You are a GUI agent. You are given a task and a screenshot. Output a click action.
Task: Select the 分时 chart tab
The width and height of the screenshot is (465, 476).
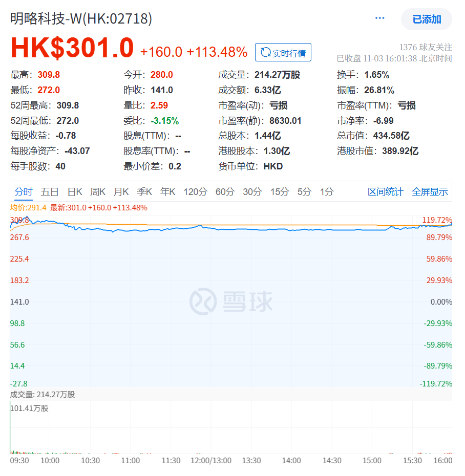pyautogui.click(x=24, y=192)
